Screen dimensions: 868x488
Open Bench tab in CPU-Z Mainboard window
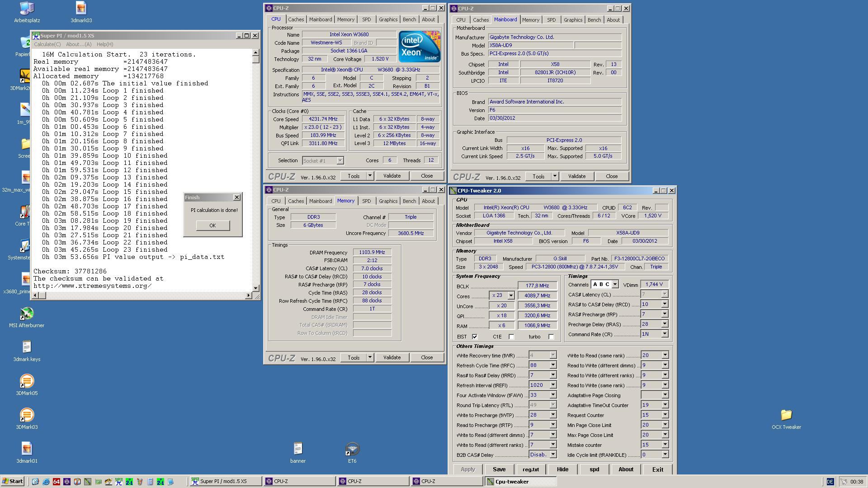tap(594, 20)
